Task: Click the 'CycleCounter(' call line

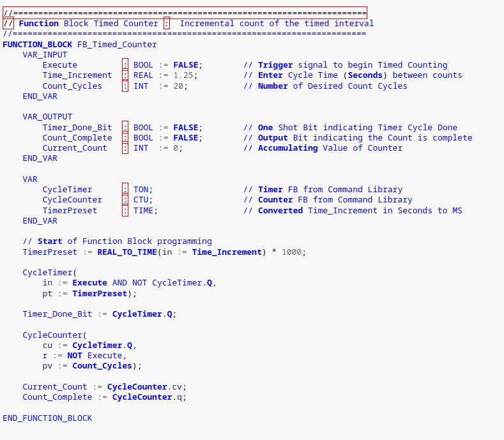Action: pos(55,335)
